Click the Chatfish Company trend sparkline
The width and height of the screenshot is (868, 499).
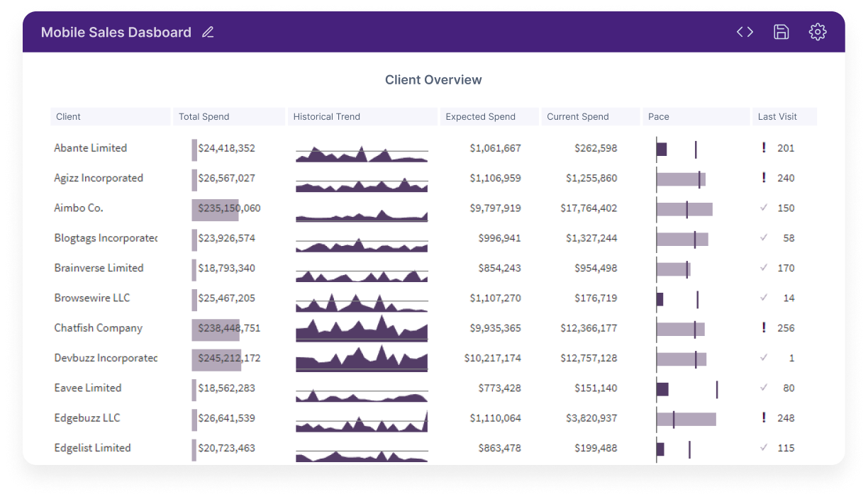coord(362,328)
